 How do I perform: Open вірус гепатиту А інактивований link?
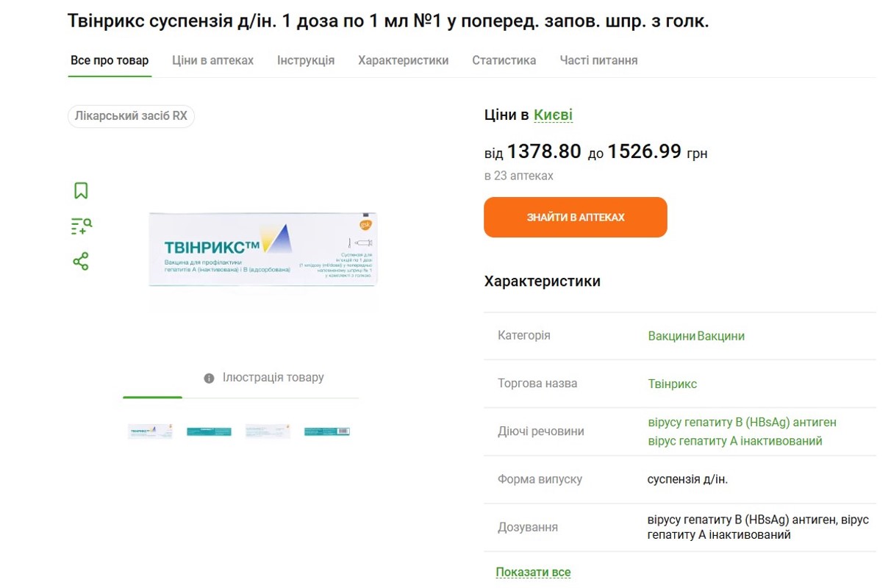coord(735,441)
